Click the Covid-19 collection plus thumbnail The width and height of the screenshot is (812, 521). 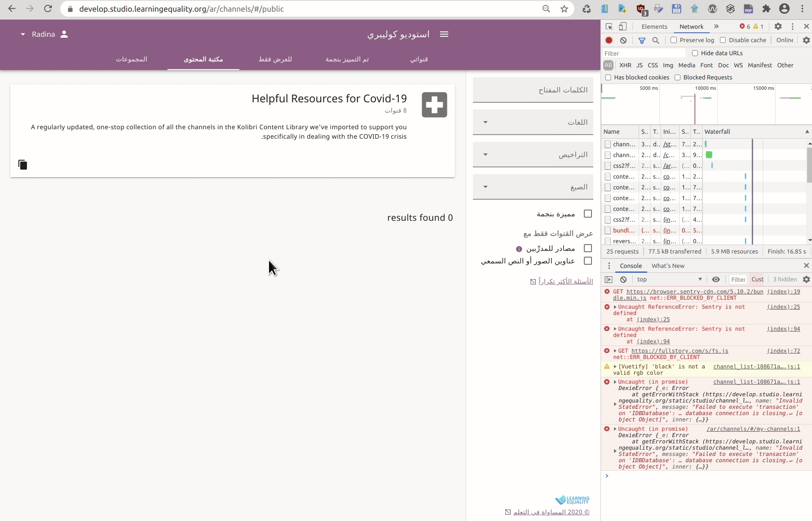coord(434,105)
